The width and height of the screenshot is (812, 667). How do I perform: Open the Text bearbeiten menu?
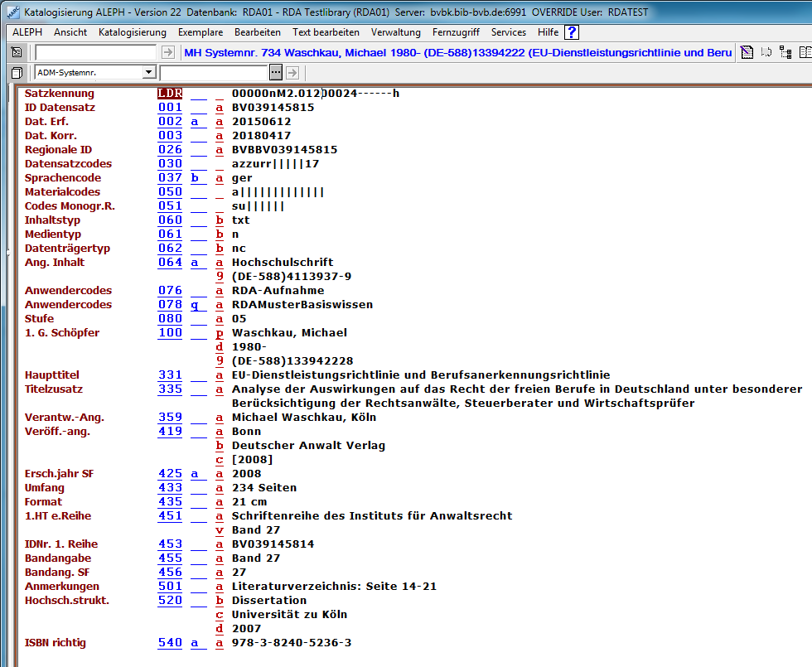coord(326,32)
